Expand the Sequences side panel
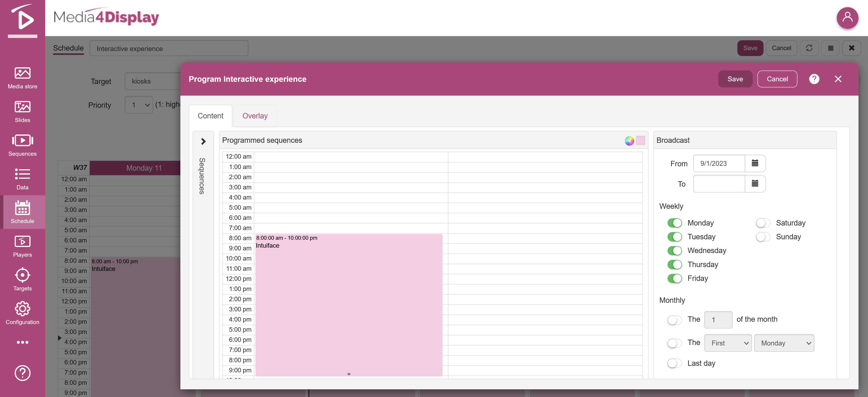 [x=203, y=141]
